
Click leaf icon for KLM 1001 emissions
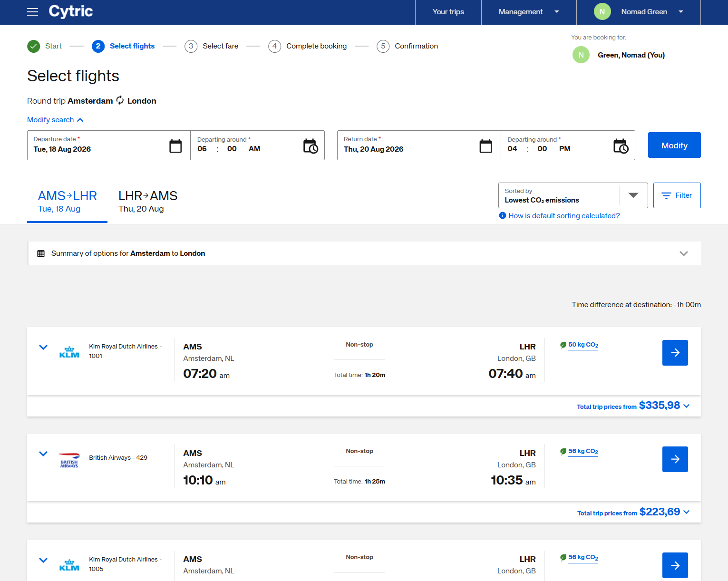point(563,345)
